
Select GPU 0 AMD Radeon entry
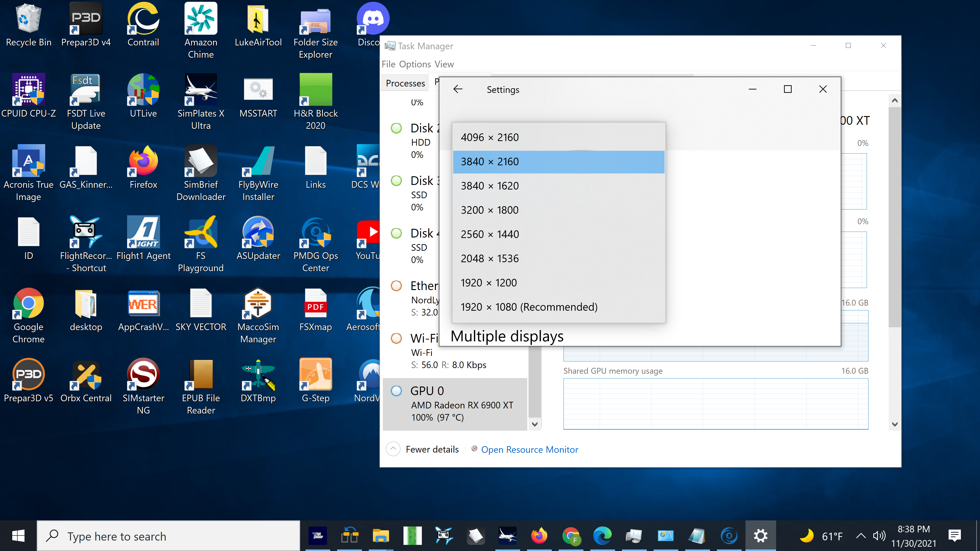click(455, 404)
